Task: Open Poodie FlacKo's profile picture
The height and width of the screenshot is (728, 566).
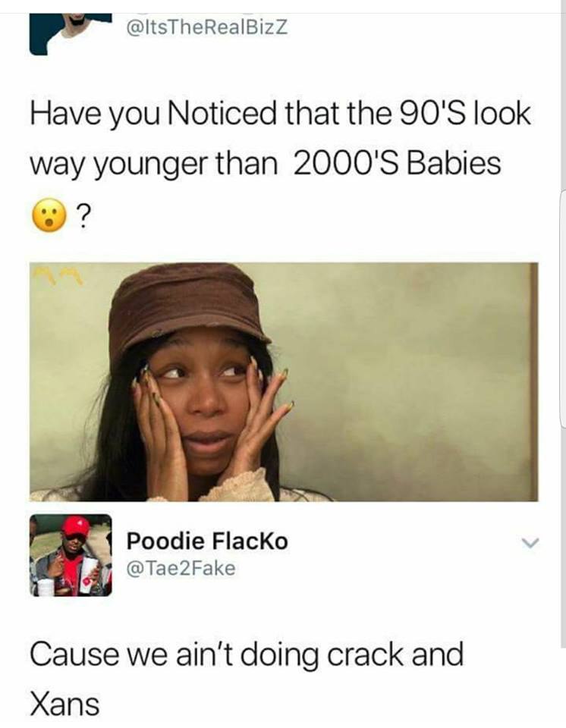Action: click(x=71, y=555)
